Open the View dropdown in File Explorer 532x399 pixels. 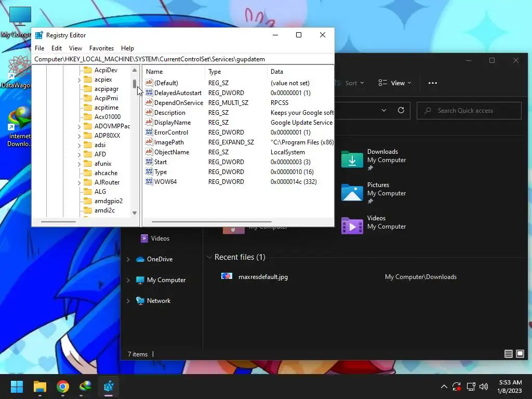coord(395,83)
